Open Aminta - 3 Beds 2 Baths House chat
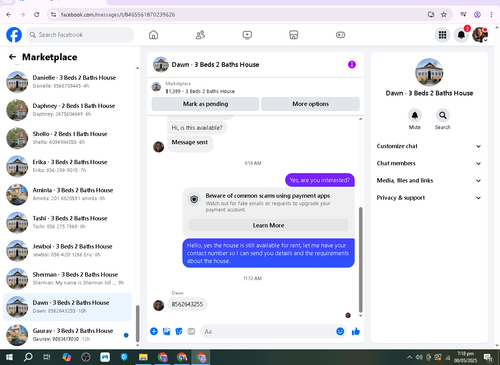Viewport: 500px width, 365px height. tap(68, 194)
